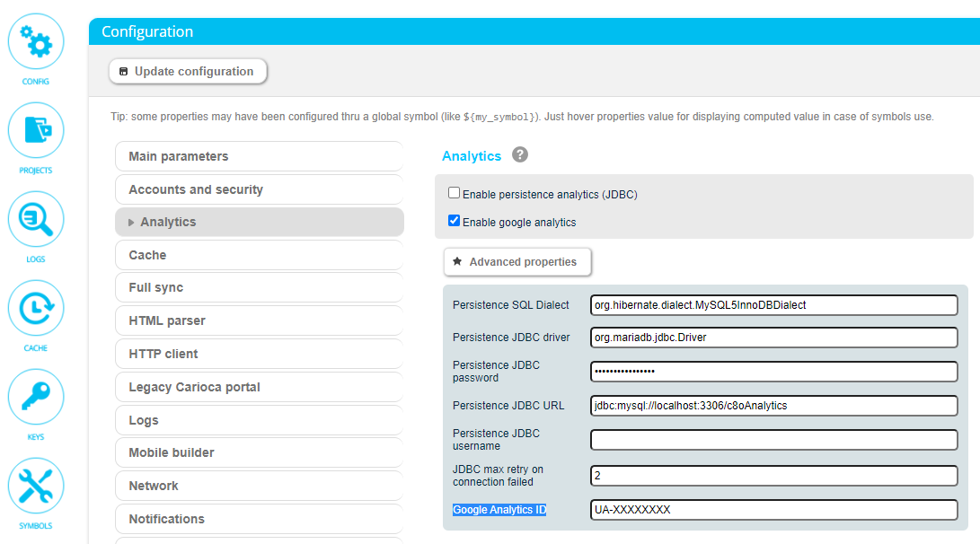
Task: Collapse the Analytics category arrow
Action: [132, 223]
